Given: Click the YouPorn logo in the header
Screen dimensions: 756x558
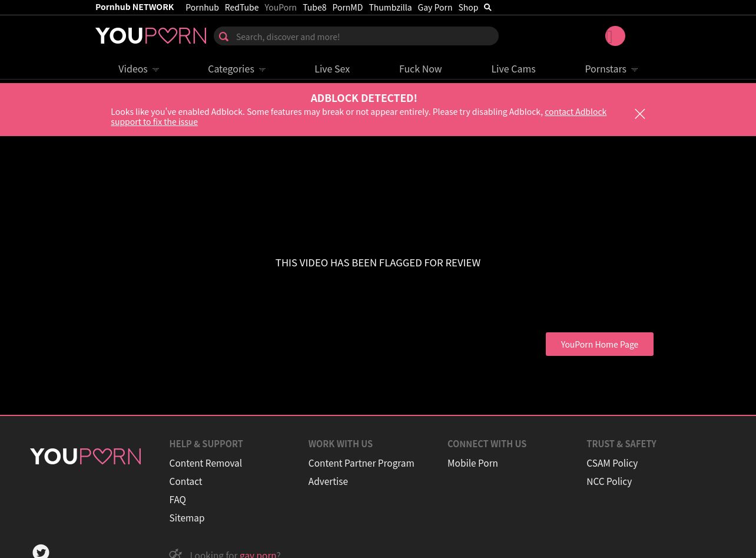Looking at the screenshot, I should 151,36.
